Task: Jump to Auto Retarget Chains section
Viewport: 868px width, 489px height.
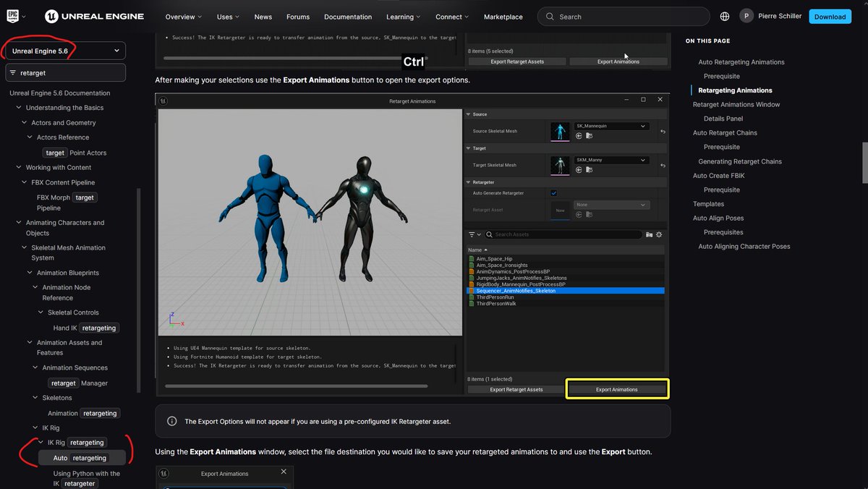Action: click(x=725, y=133)
